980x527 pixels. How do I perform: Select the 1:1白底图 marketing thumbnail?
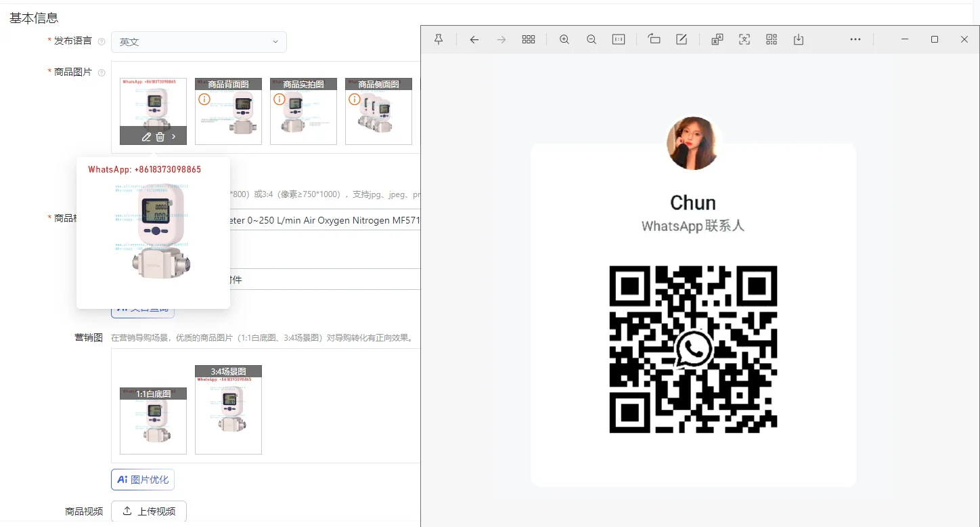coord(153,421)
